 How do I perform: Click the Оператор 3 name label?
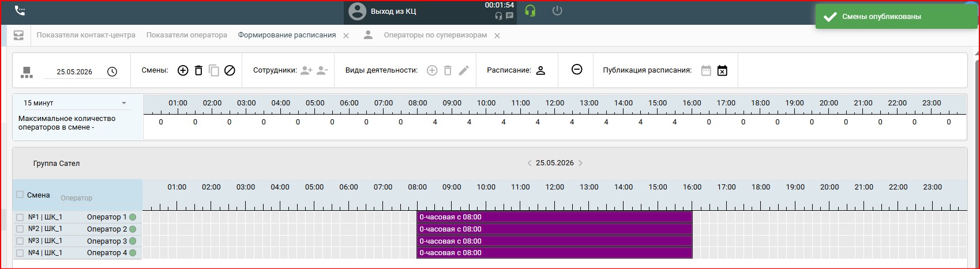[107, 241]
